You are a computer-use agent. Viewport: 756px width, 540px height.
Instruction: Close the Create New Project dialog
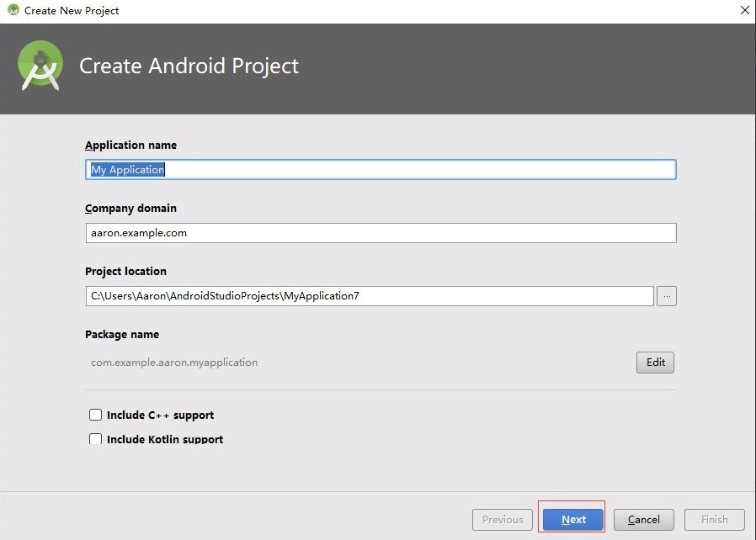(x=744, y=10)
